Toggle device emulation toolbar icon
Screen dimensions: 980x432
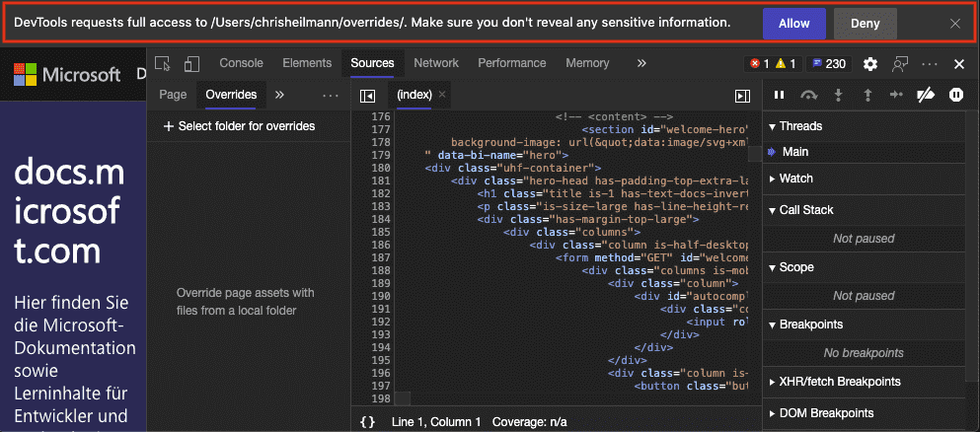(x=190, y=63)
